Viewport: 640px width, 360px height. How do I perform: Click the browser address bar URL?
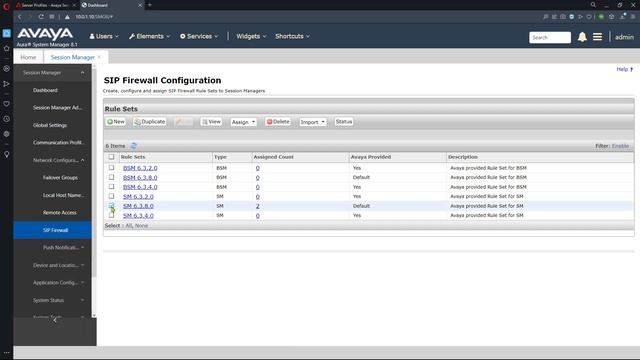tap(94, 17)
